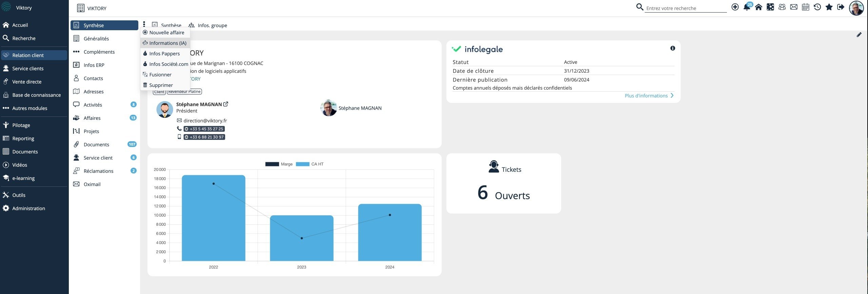Click the favorites star icon
The width and height of the screenshot is (868, 294).
(829, 7)
